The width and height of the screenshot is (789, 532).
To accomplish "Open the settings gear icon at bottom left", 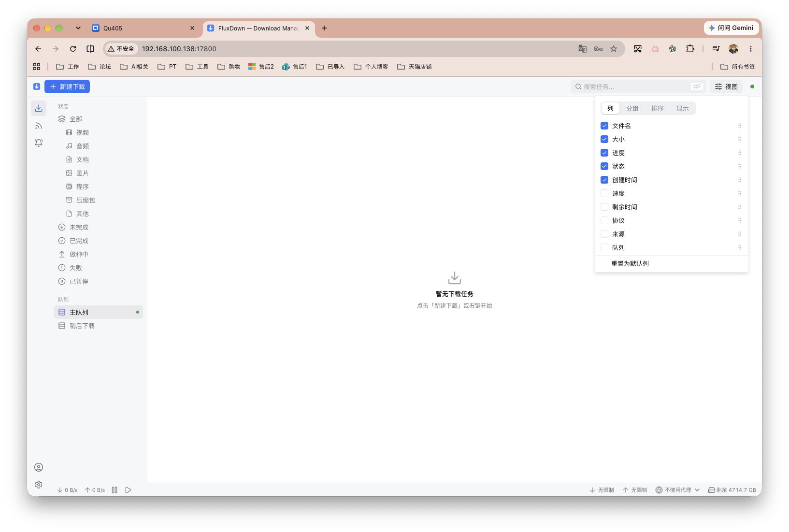I will tap(39, 485).
